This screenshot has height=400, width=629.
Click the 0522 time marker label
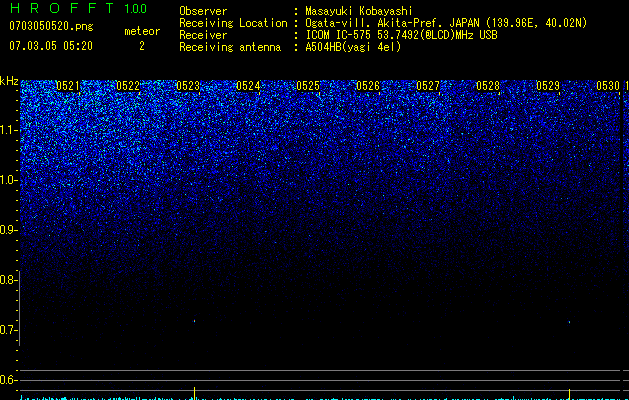(128, 86)
